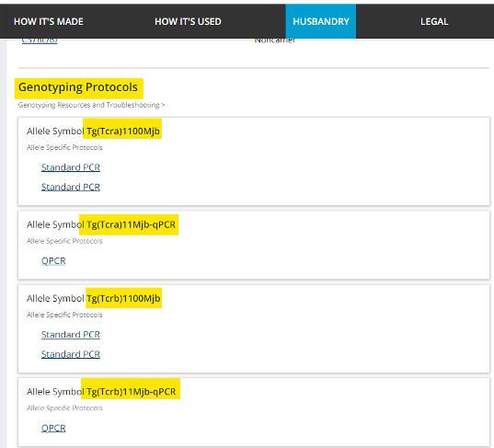This screenshot has height=448, width=494.
Task: Click the highlighted Tg(Tcra)1100Mjb allele symbol
Action: click(x=123, y=131)
